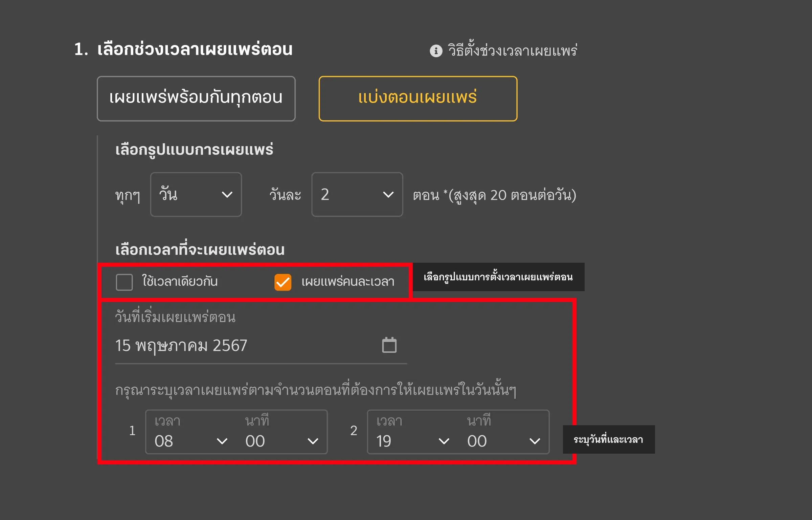812x520 pixels.
Task: Uncheck the เผยแพร่คนละเวลา checkbox
Action: click(283, 282)
